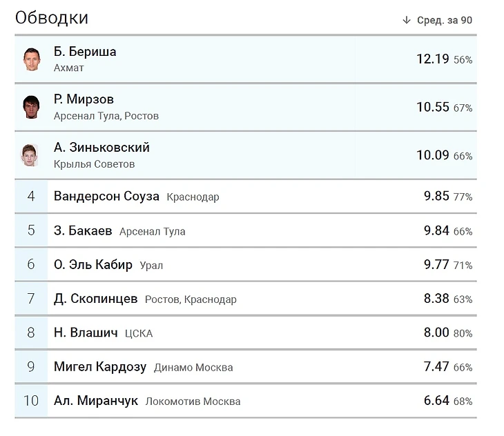Open Н. Влашич player entry
The image size is (504, 436).
tap(86, 333)
